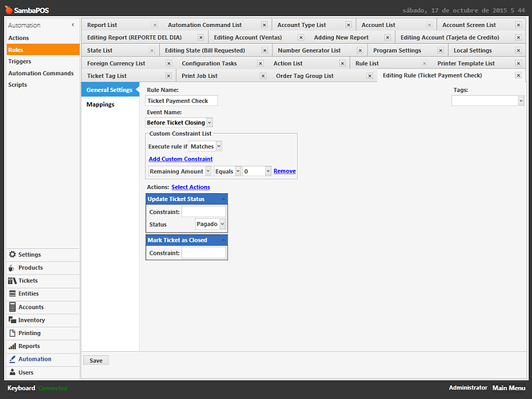Screen dimensions: 532x399
Task: Click the Keyboard button in status bar
Action: pos(21,388)
